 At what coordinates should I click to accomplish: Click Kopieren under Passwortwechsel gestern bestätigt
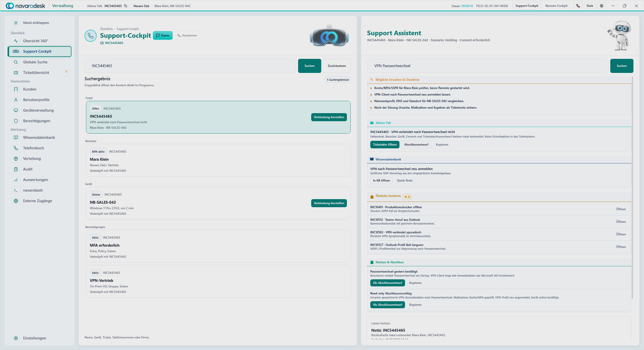tap(415, 283)
